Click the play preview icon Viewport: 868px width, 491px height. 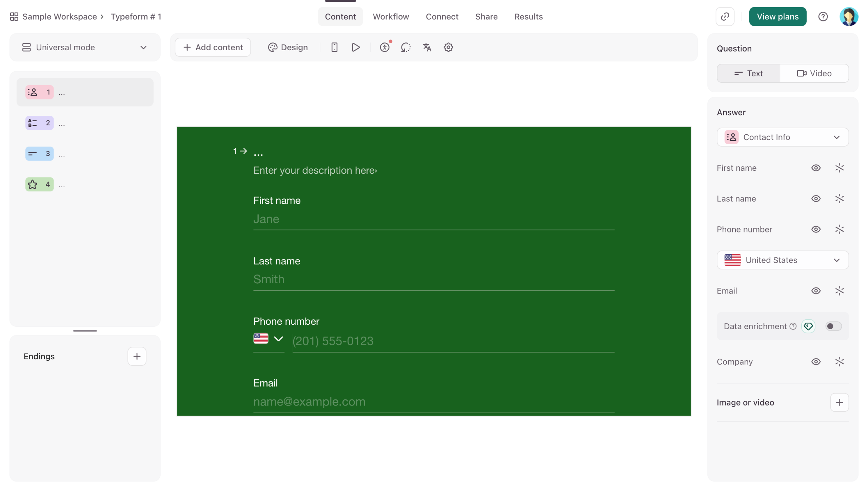(x=356, y=47)
